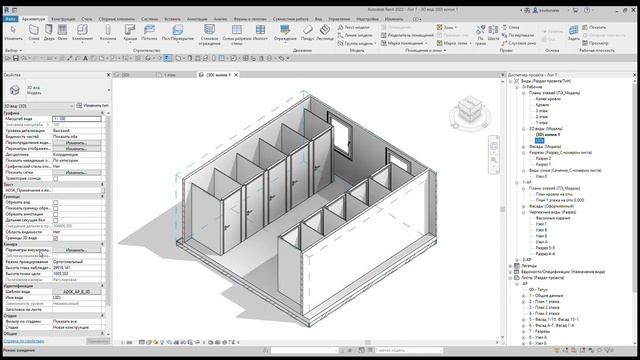
Task: Select the Разделитель помещений tool
Action: [x=407, y=35]
